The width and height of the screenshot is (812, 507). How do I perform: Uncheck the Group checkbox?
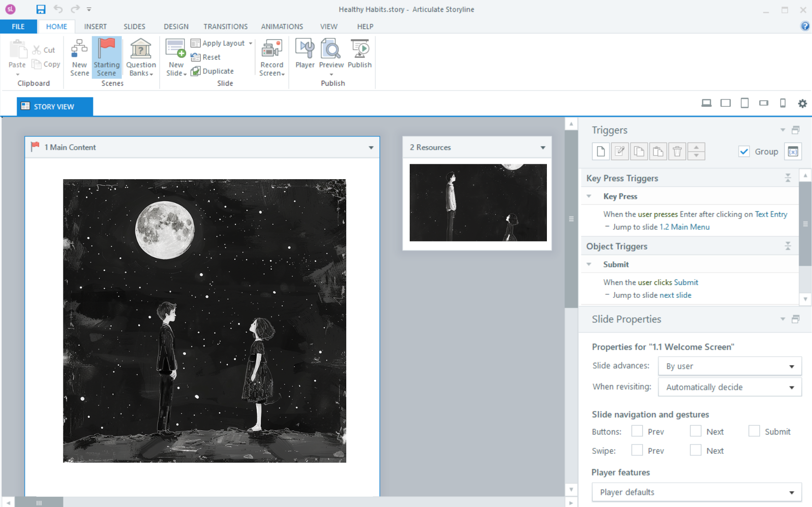744,152
